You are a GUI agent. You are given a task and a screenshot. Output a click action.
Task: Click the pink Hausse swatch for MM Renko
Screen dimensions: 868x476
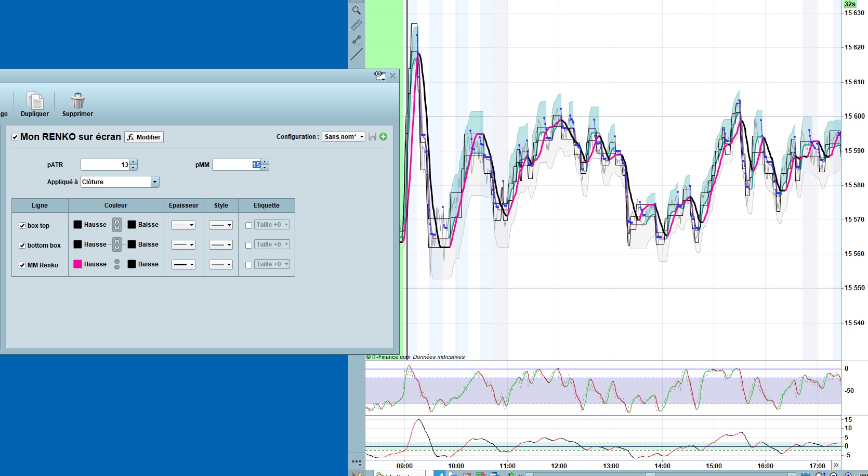click(78, 264)
